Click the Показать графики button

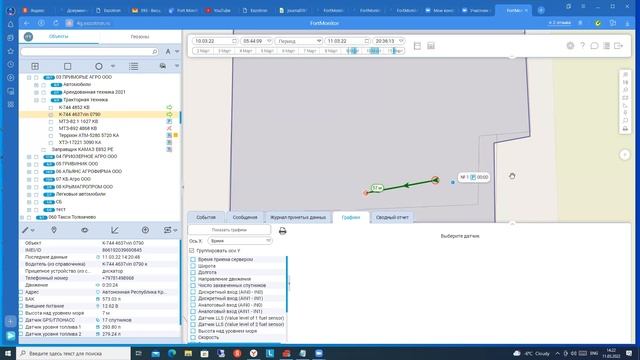pos(229,230)
